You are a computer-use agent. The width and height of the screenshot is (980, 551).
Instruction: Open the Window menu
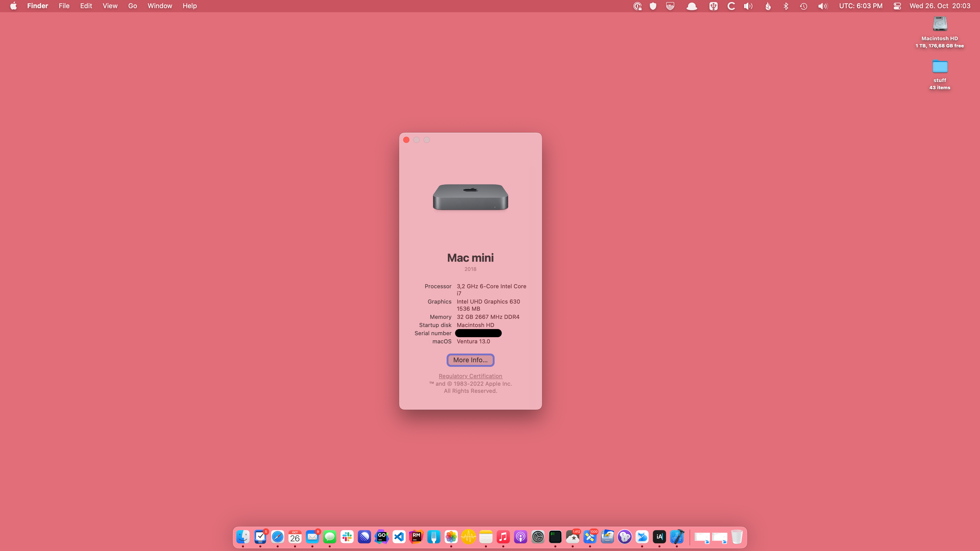click(x=160, y=6)
